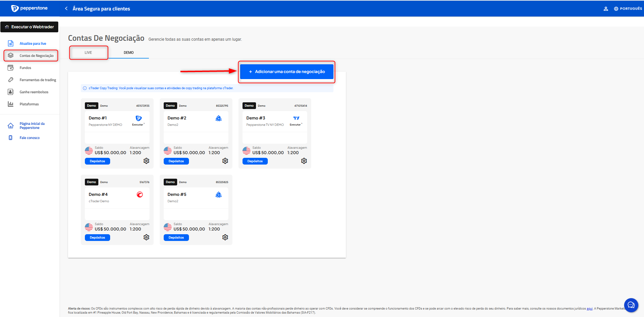Open the Português language selector

(x=628, y=9)
